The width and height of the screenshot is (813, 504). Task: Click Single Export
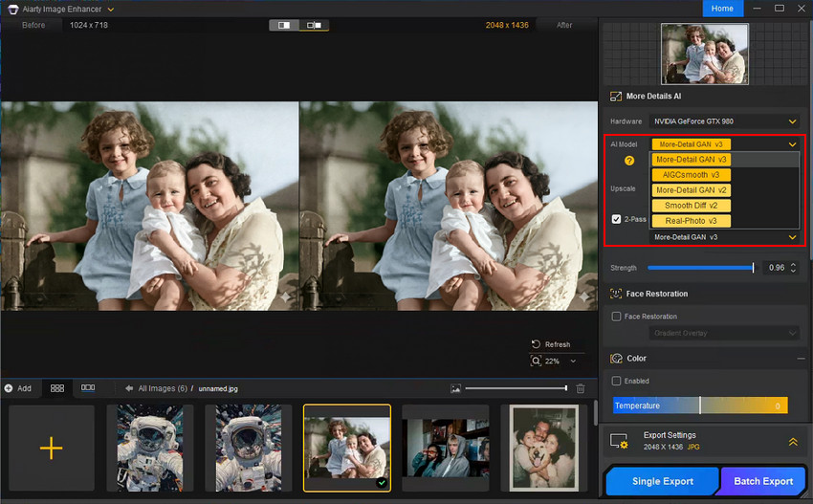[662, 481]
